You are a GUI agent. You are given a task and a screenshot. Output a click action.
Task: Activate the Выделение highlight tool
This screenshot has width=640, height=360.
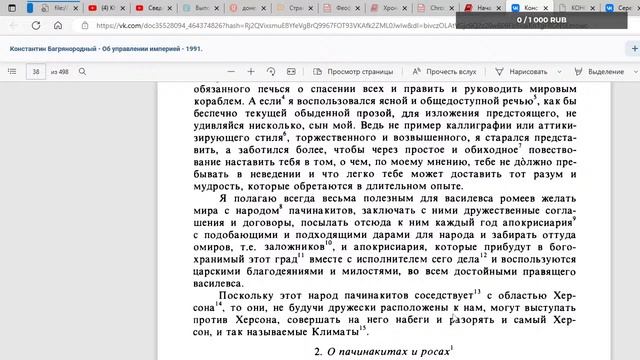click(599, 71)
